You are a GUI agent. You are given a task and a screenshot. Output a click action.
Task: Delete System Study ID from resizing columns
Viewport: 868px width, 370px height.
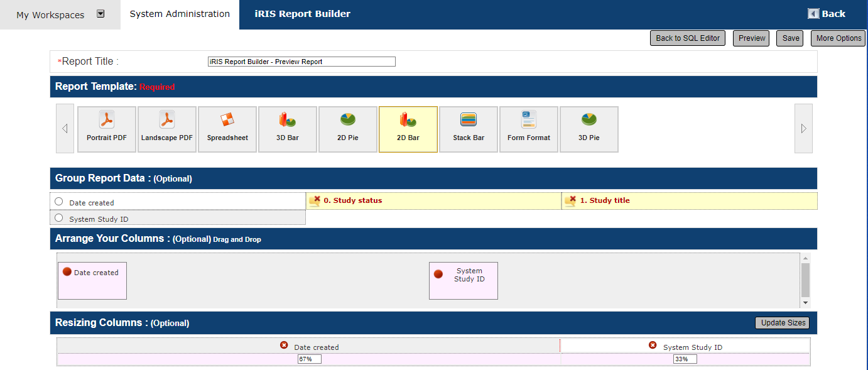653,346
